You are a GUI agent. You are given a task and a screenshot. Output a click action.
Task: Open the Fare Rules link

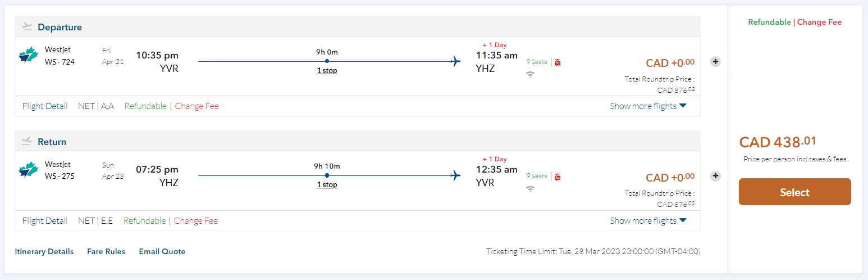tap(106, 251)
